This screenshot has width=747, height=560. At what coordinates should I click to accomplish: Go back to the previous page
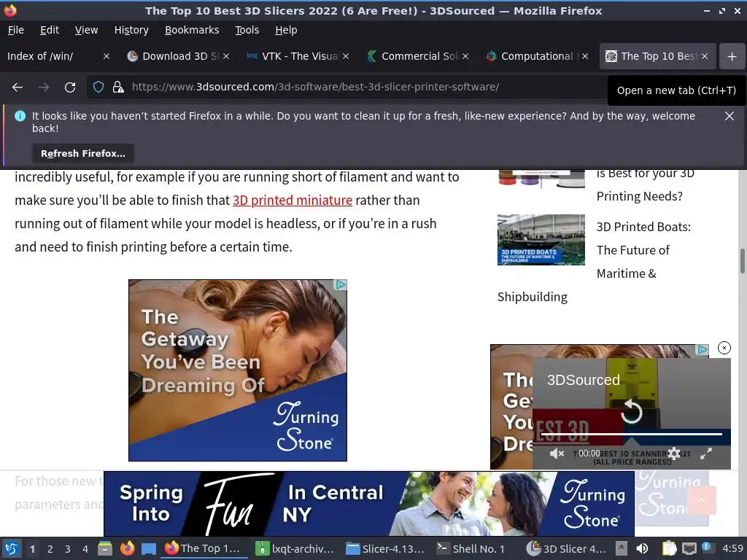[18, 87]
